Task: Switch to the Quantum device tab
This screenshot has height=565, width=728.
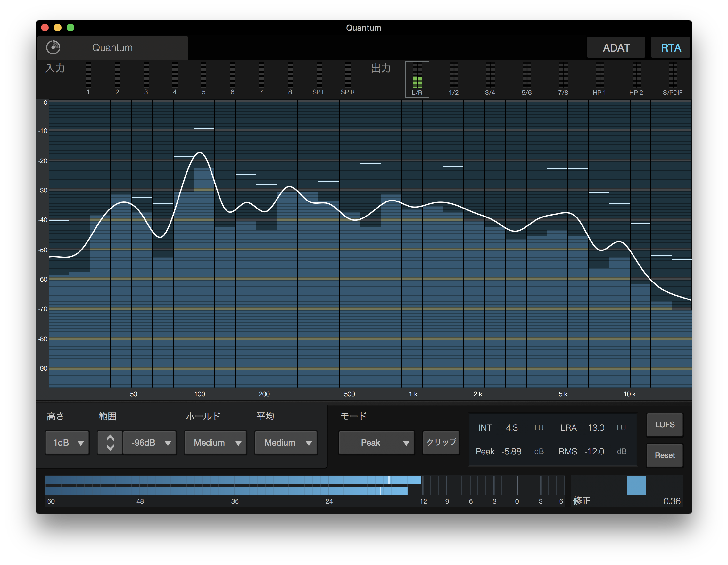Action: pyautogui.click(x=113, y=48)
